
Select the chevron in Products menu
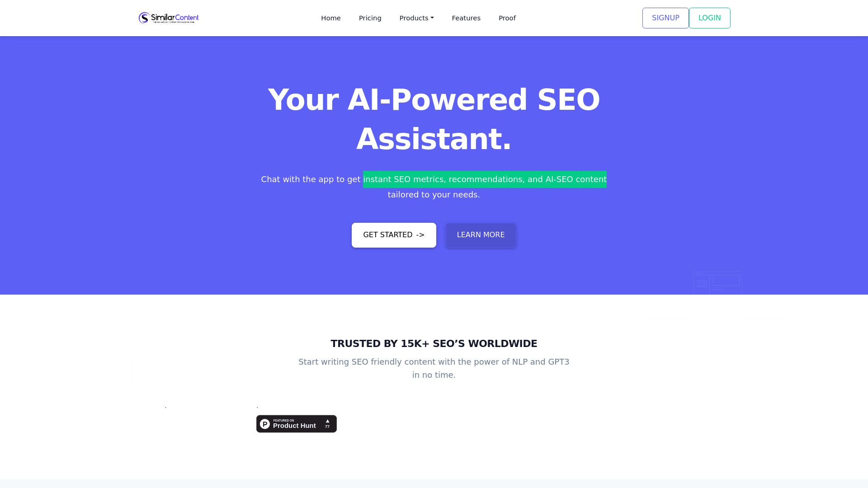point(432,17)
